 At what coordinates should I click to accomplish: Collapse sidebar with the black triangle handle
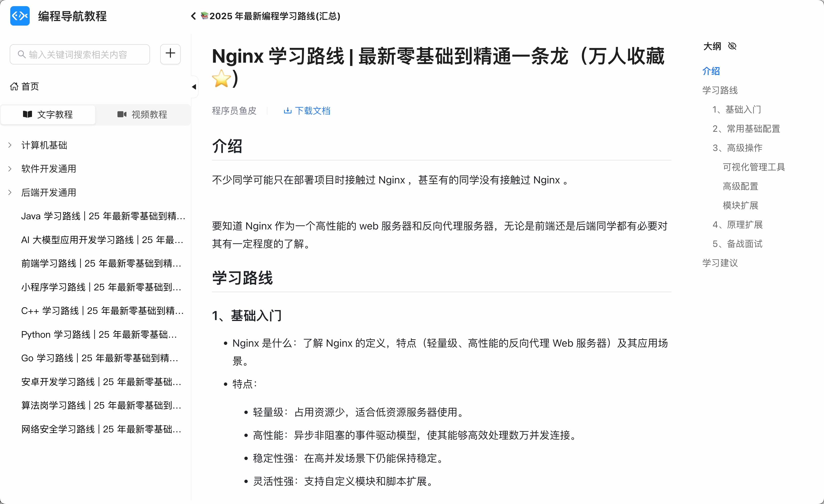(x=194, y=87)
